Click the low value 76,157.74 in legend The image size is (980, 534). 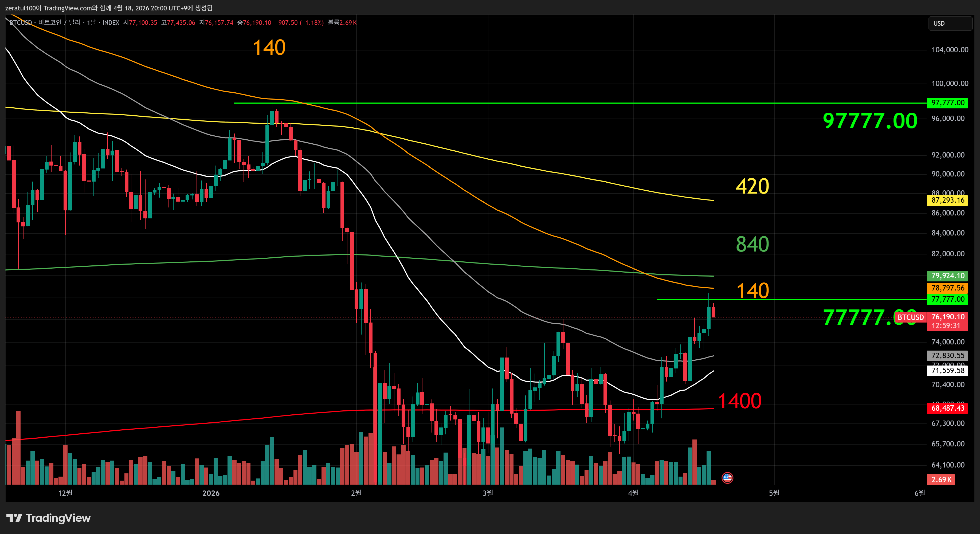[x=219, y=22]
